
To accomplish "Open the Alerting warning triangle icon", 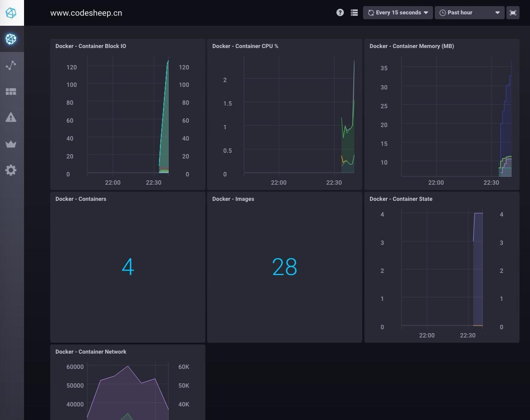I will pos(11,117).
